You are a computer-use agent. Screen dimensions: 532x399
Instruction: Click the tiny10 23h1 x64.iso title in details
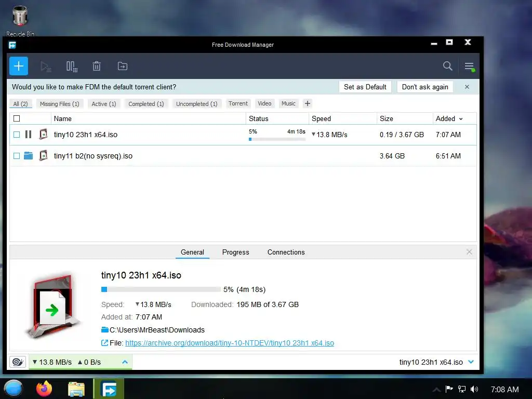pyautogui.click(x=141, y=275)
